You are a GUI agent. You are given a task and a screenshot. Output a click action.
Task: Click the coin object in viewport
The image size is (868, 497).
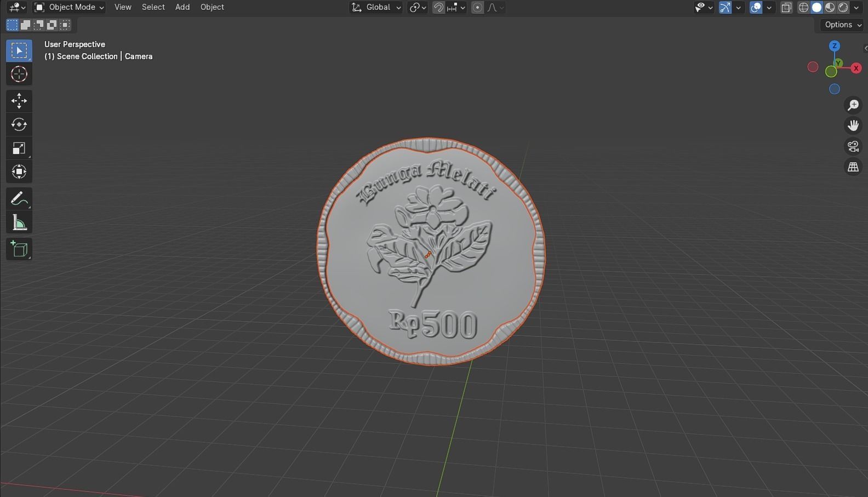pos(431,251)
